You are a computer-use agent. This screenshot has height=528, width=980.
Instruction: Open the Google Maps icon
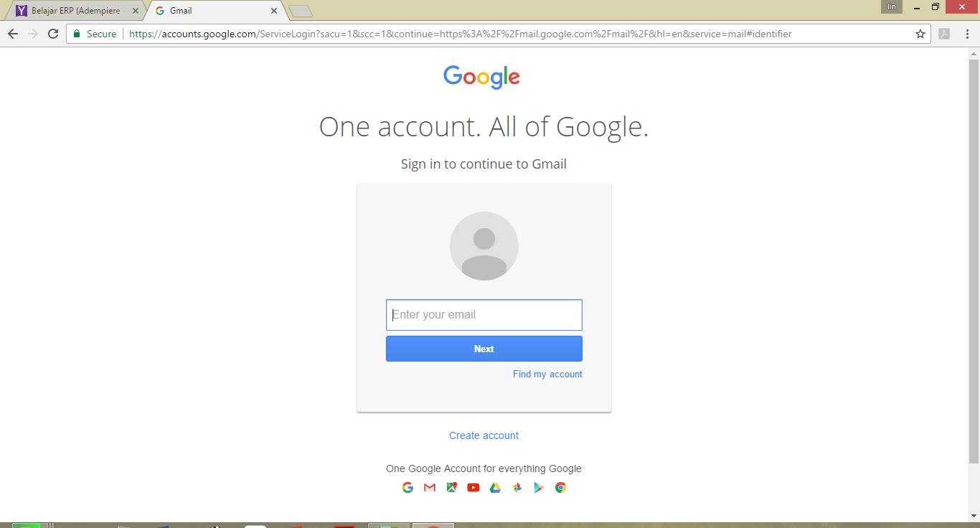tap(451, 488)
